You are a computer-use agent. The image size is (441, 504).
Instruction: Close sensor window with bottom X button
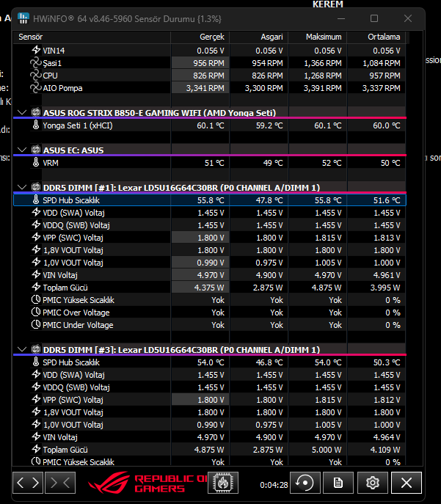(407, 483)
